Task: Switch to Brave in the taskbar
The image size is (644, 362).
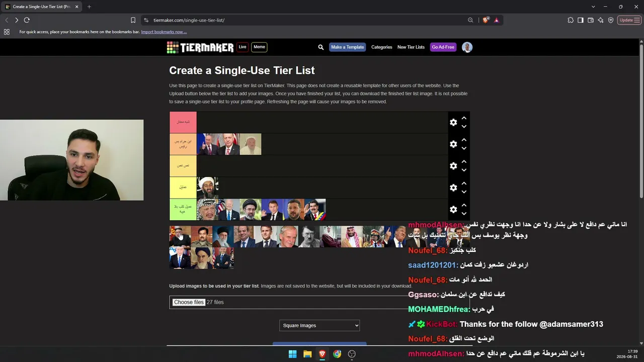Action: 322,354
